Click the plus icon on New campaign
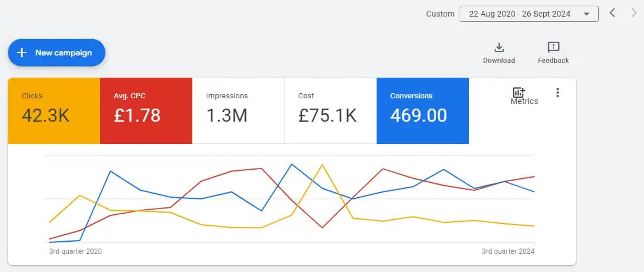644x272 pixels. tap(22, 53)
